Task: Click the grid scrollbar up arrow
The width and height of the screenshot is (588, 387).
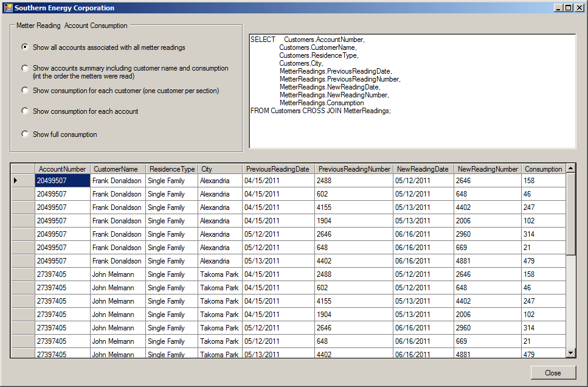Action: tap(571, 168)
